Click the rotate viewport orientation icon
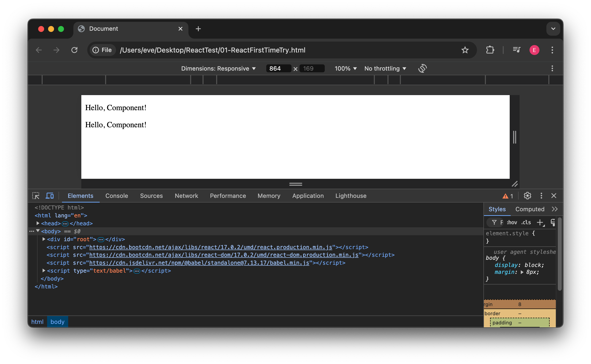The height and width of the screenshot is (364, 591). tap(422, 68)
